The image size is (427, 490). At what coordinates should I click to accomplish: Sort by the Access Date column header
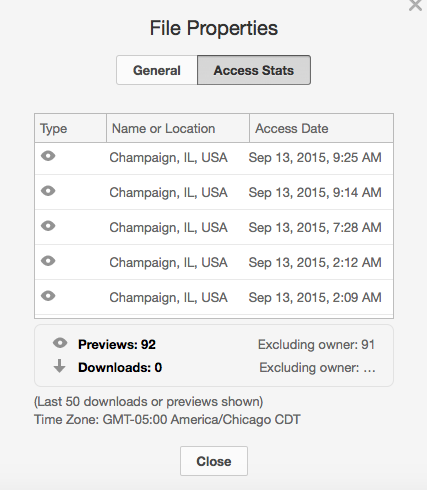[321, 128]
